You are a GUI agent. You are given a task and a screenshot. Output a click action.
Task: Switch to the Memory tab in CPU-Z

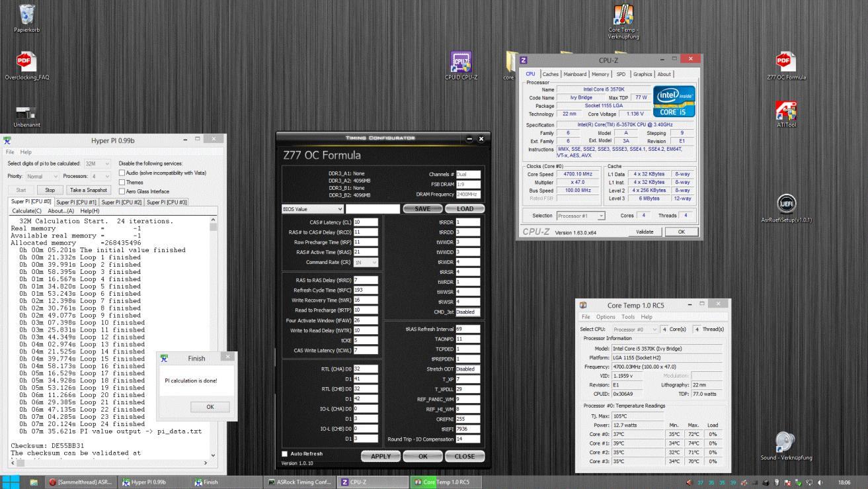click(x=600, y=74)
